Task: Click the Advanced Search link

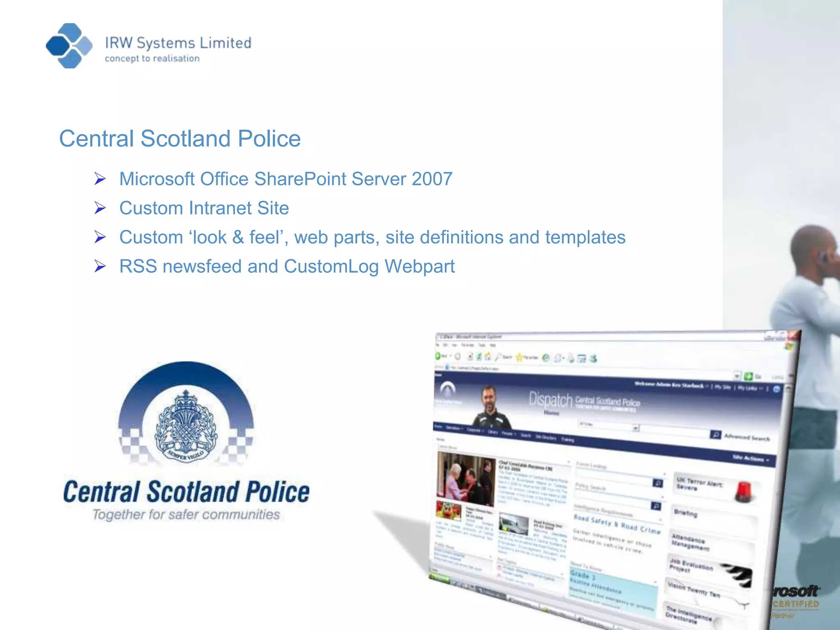Action: click(x=746, y=438)
